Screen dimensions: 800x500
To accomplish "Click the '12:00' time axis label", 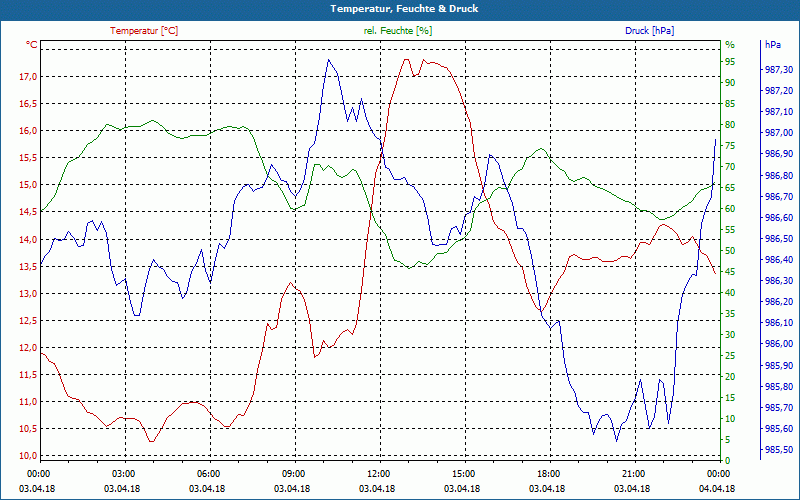I will [378, 474].
